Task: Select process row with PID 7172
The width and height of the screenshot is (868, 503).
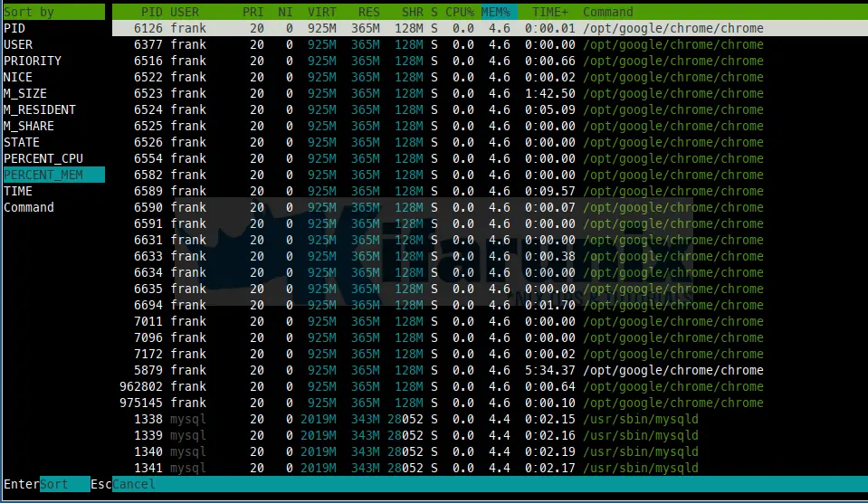Action: coord(490,354)
